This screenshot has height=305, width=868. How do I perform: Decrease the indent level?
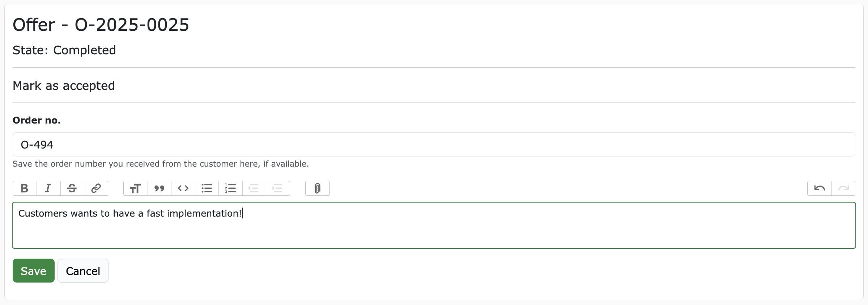pyautogui.click(x=254, y=188)
